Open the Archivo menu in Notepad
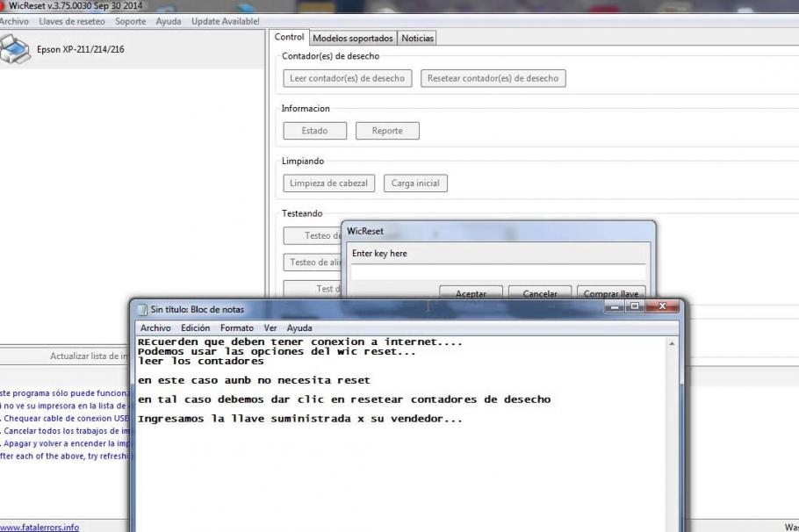 click(x=155, y=328)
